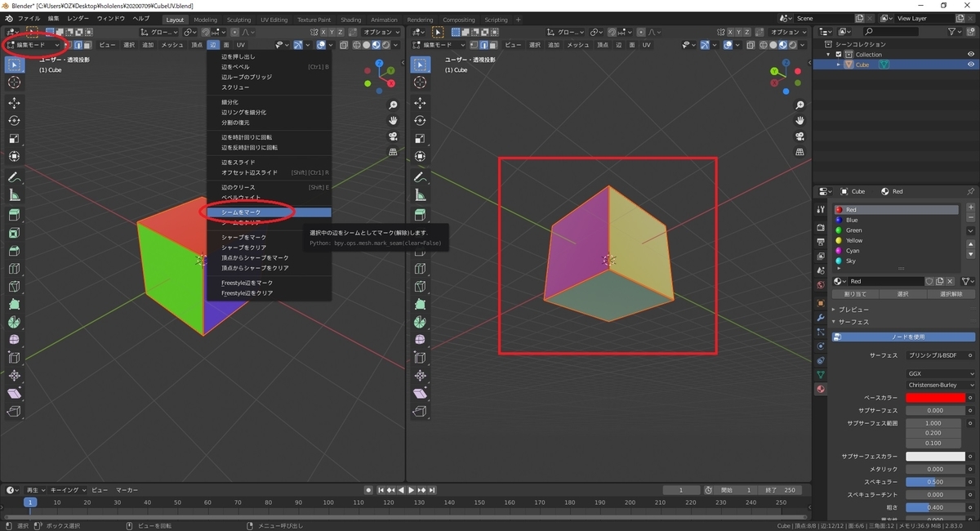Select the Poly Build tool in left viewport
This screenshot has width=980, height=531.
coord(14,305)
